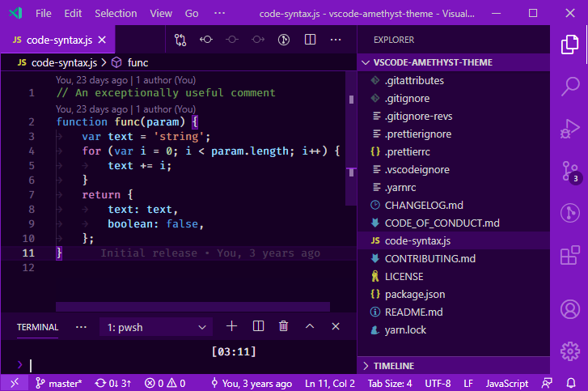Open package.json in Explorer
Image resolution: width=588 pixels, height=391 pixels.
point(454,294)
